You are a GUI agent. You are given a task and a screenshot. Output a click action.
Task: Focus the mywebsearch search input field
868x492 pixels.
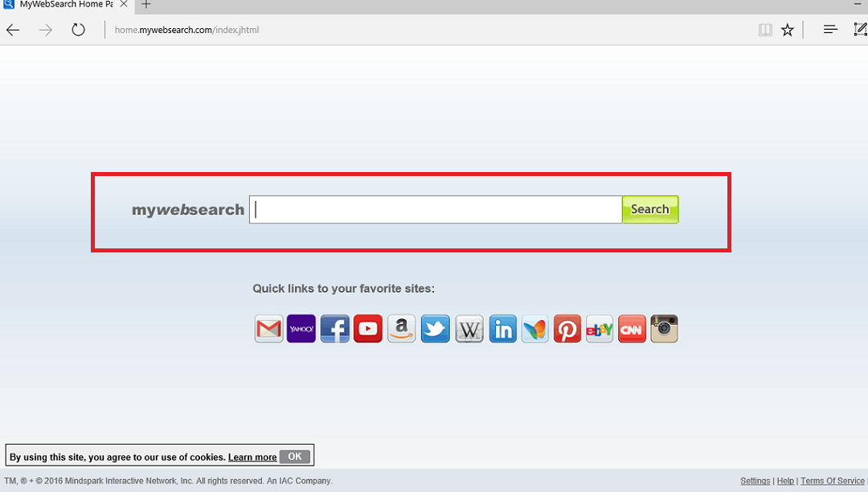coord(436,209)
